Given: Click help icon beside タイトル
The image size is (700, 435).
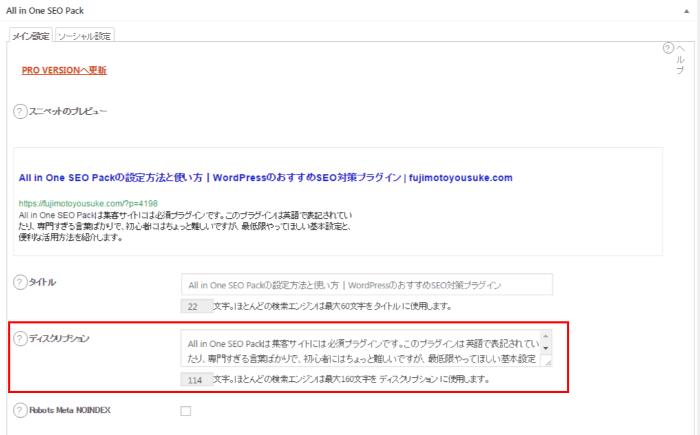Looking at the screenshot, I should [x=20, y=282].
